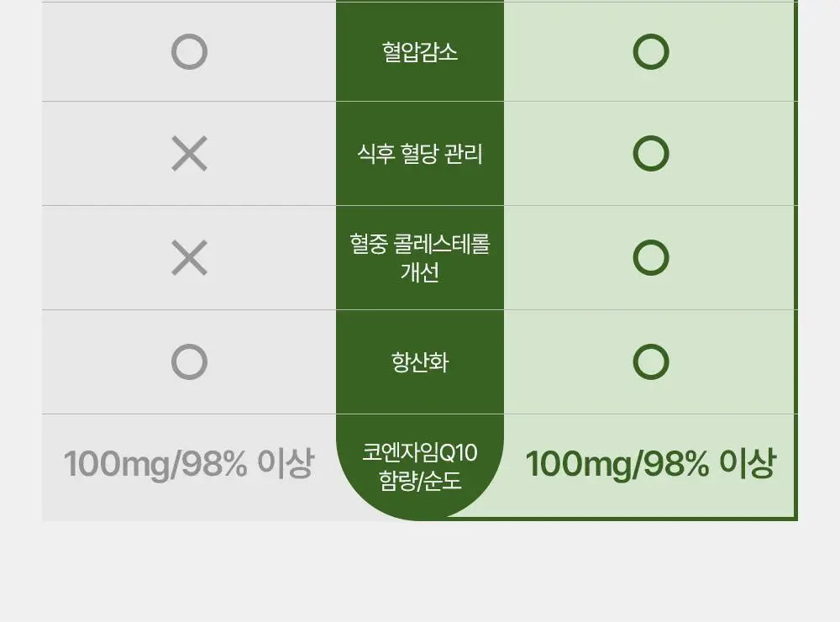This screenshot has width=840, height=622.
Task: Click the 코엔자임Q10 text line
Action: [x=420, y=452]
